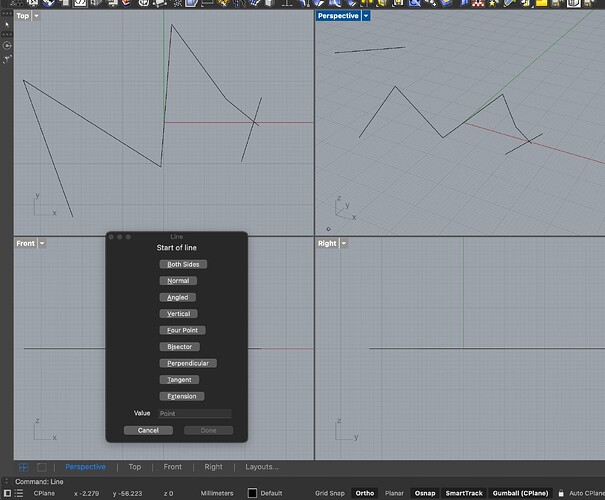
Task: Click the CPlane coordinate label
Action: [x=44, y=493]
